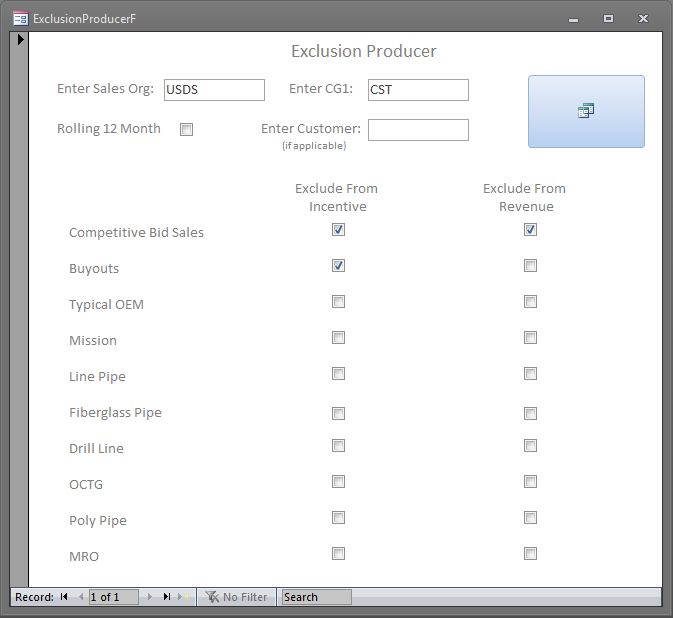
Task: Check Mission Exclude From Incentive
Action: (338, 338)
